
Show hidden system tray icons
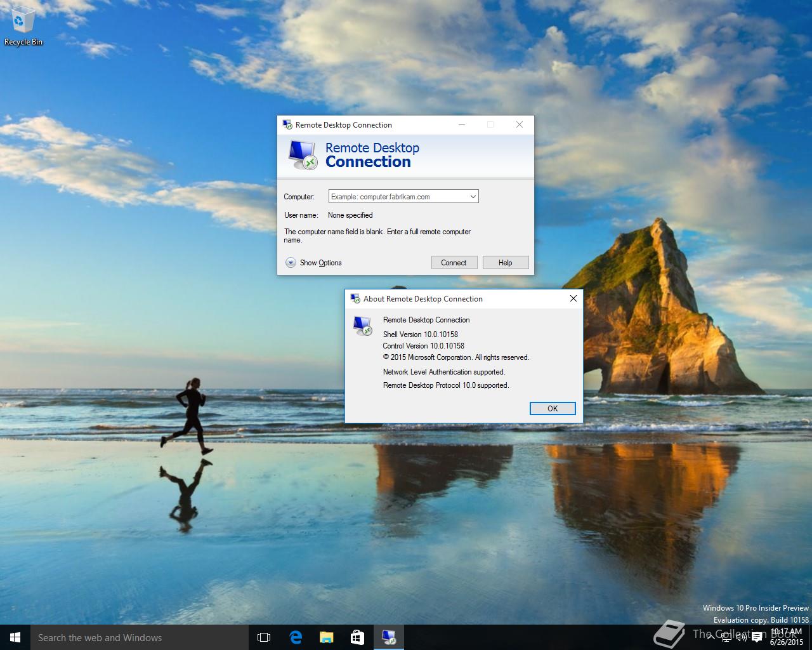click(x=712, y=637)
